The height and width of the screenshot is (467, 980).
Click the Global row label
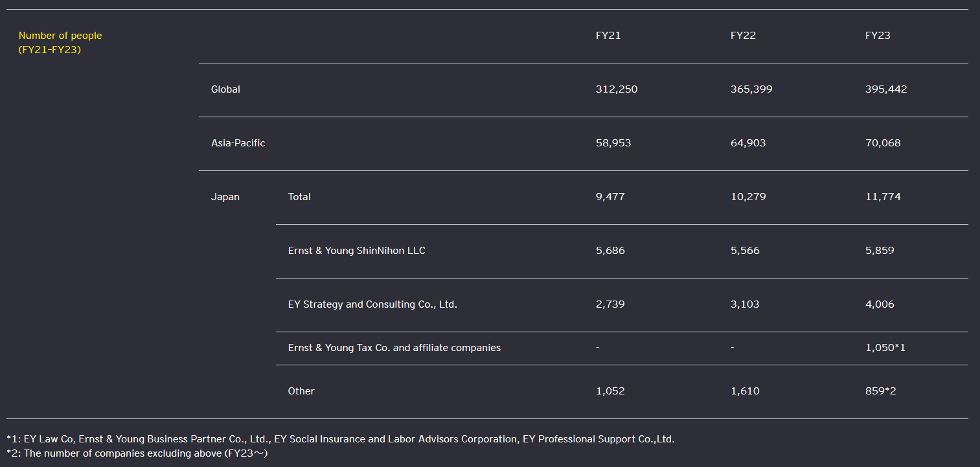coord(225,89)
